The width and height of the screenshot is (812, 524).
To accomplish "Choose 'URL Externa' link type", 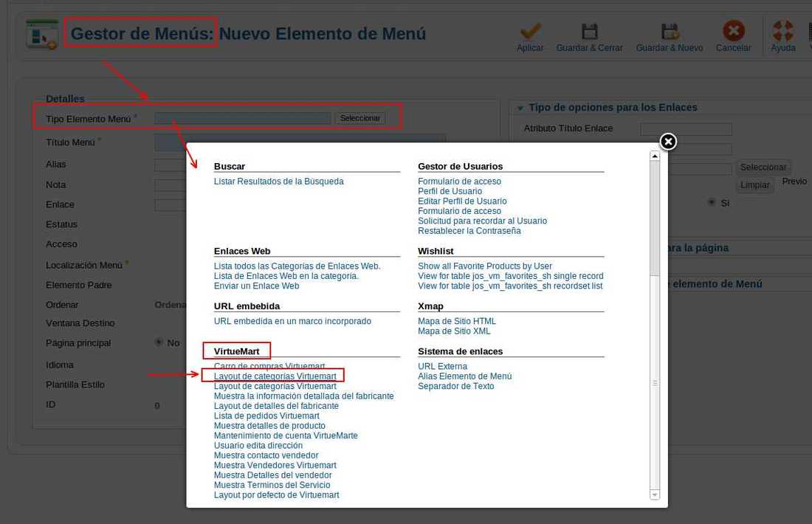I will point(442,366).
